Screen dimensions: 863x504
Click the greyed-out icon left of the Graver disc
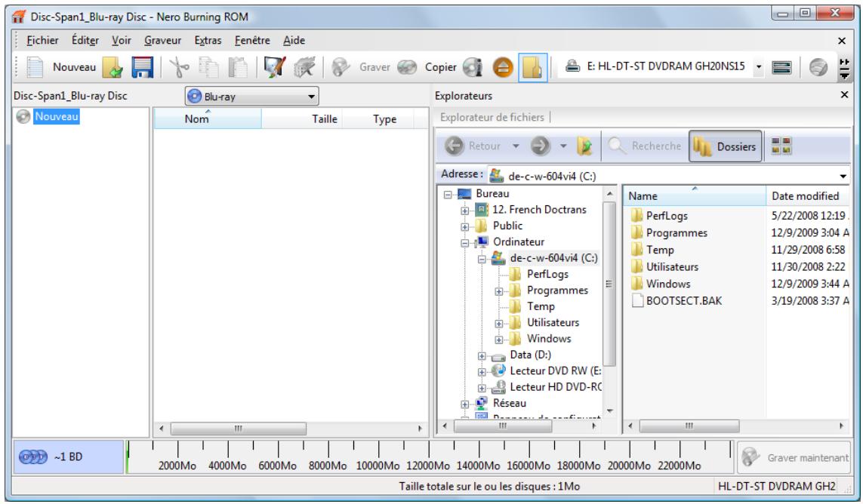tap(304, 67)
